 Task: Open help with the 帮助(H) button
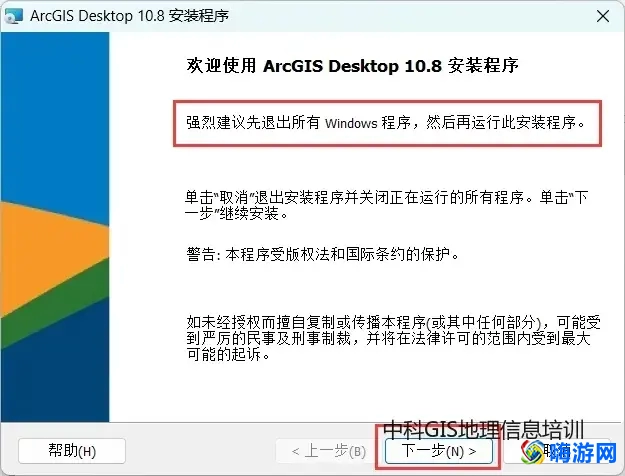(x=72, y=451)
